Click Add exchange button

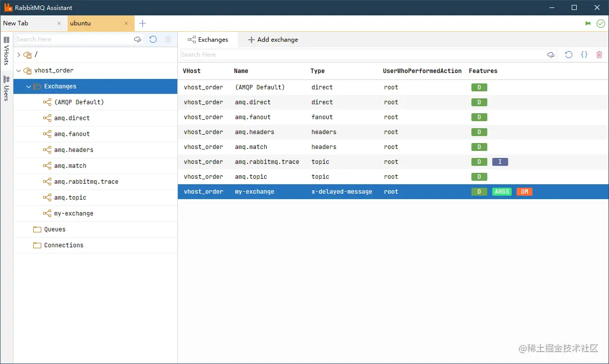pos(273,40)
